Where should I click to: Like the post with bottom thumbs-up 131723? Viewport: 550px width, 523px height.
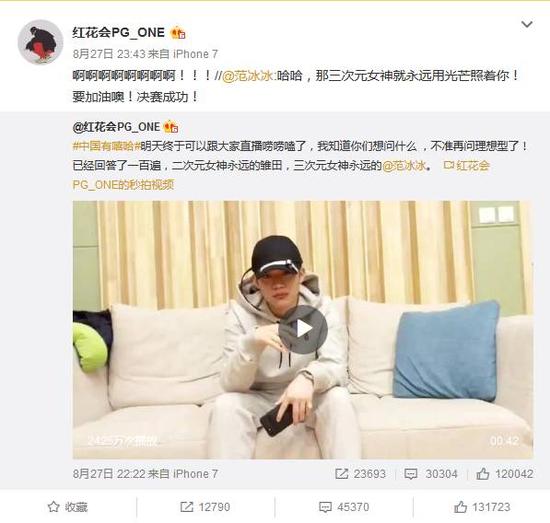[482, 507]
